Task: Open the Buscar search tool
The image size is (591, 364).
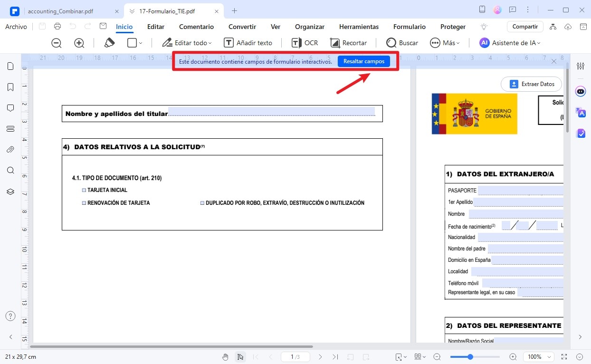Action: pyautogui.click(x=402, y=43)
